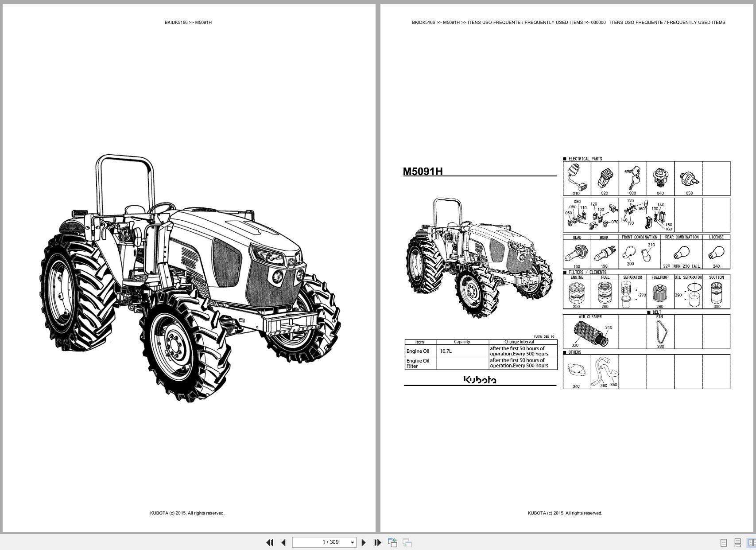Click the Engine Oil row label
The width and height of the screenshot is (756, 550).
point(418,351)
